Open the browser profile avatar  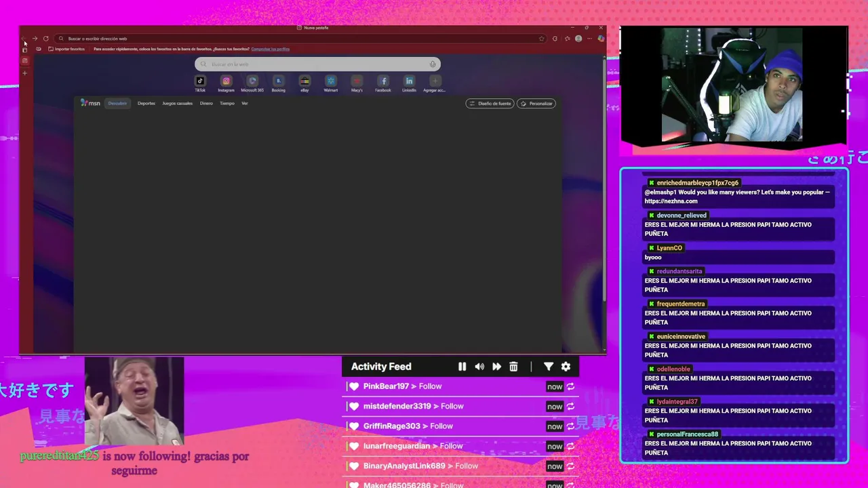pyautogui.click(x=578, y=39)
